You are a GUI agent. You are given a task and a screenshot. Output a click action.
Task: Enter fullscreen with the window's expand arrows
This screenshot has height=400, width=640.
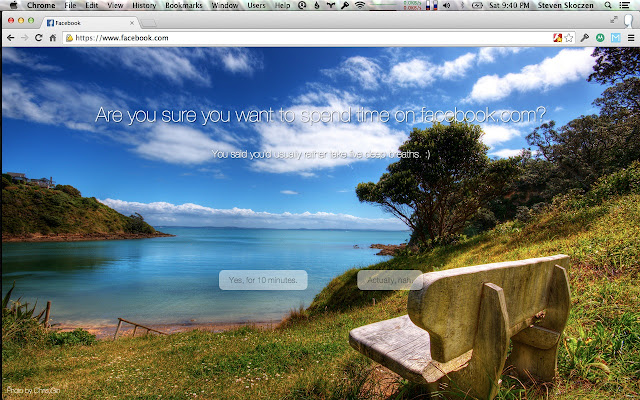coord(613,19)
